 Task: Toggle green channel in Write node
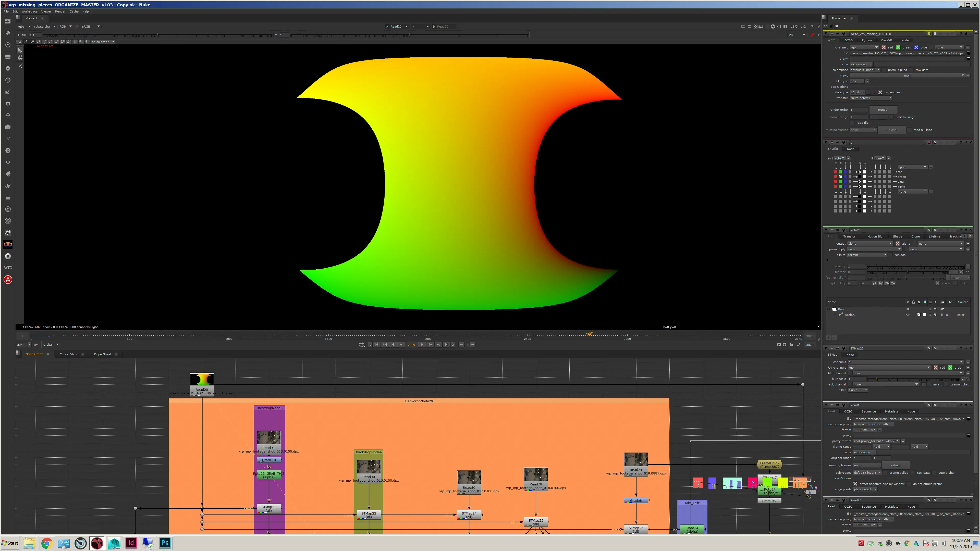[898, 47]
